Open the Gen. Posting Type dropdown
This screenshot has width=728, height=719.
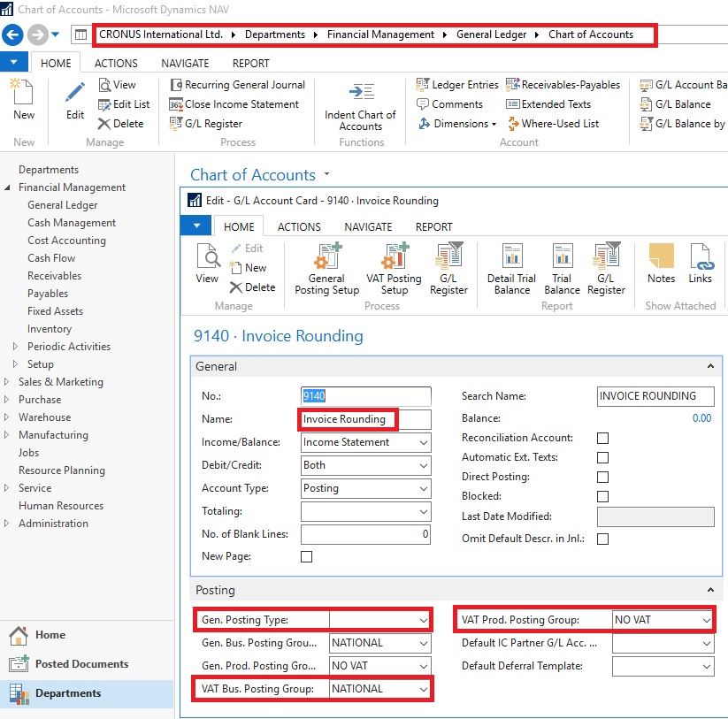click(424, 620)
